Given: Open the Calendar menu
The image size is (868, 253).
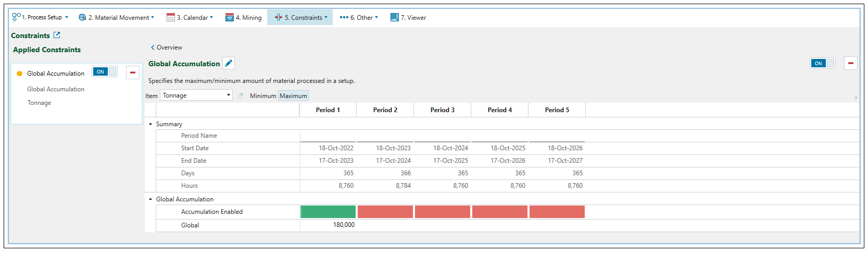Looking at the screenshot, I should [190, 17].
